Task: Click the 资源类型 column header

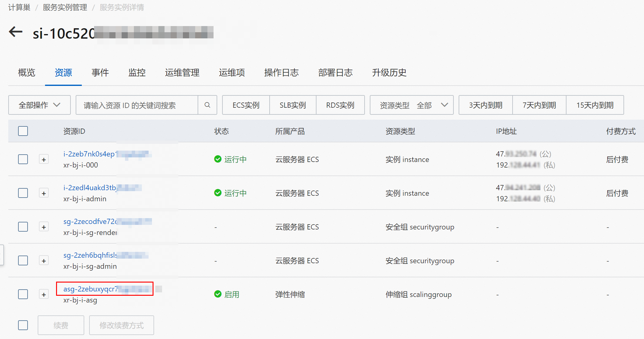Action: [x=400, y=131]
